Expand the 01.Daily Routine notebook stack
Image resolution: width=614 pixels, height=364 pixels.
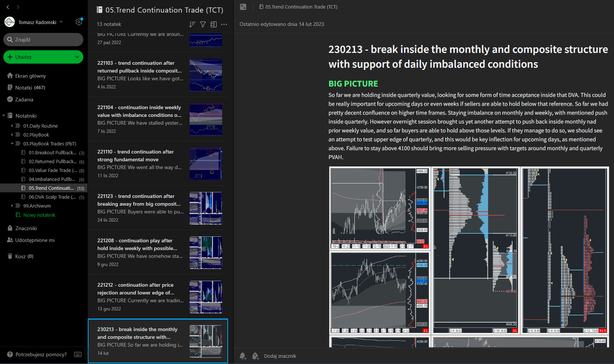(x=12, y=126)
